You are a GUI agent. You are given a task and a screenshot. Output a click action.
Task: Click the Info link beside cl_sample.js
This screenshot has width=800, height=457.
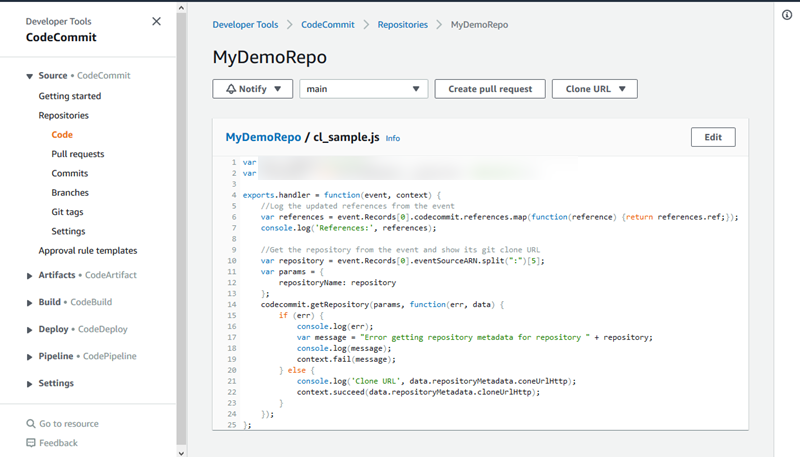(393, 139)
